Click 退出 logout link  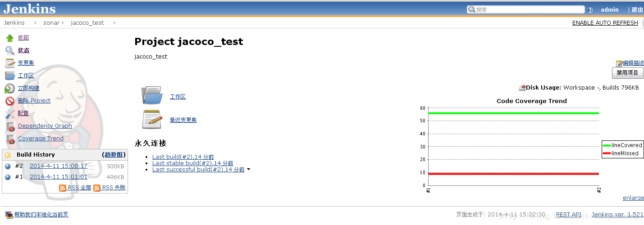tap(637, 10)
